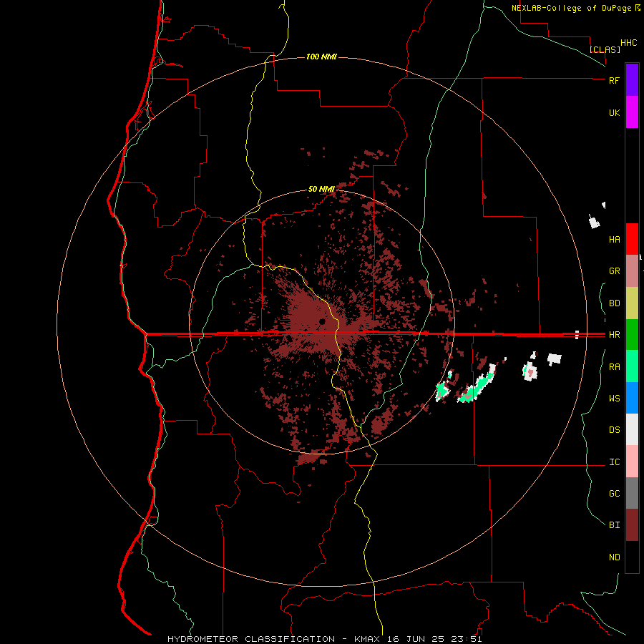Select the light pink IC swatch
This screenshot has width=644, height=644.
(632, 462)
